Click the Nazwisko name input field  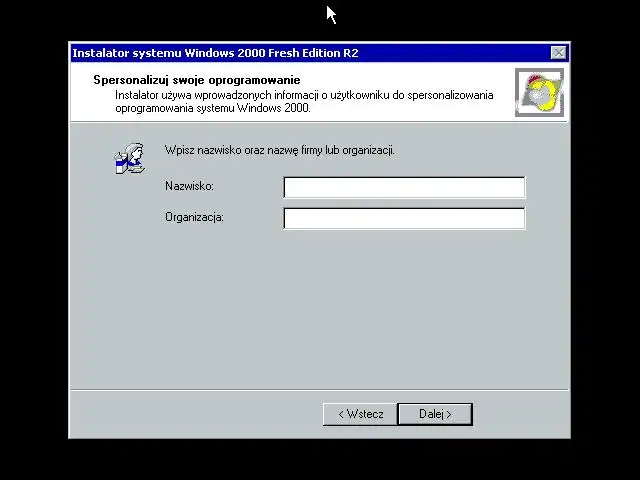tap(404, 187)
